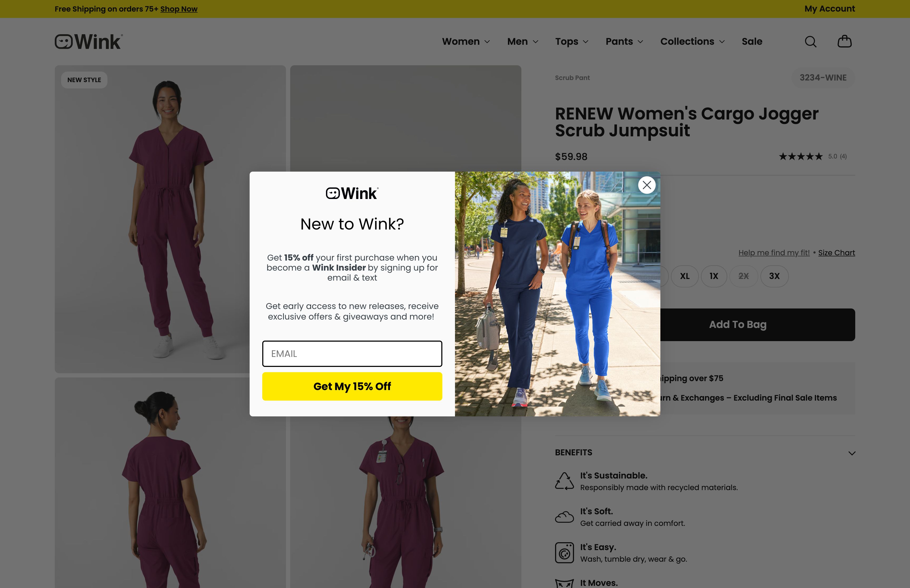910x588 pixels.
Task: Click Get My 15% Off button
Action: coord(352,386)
